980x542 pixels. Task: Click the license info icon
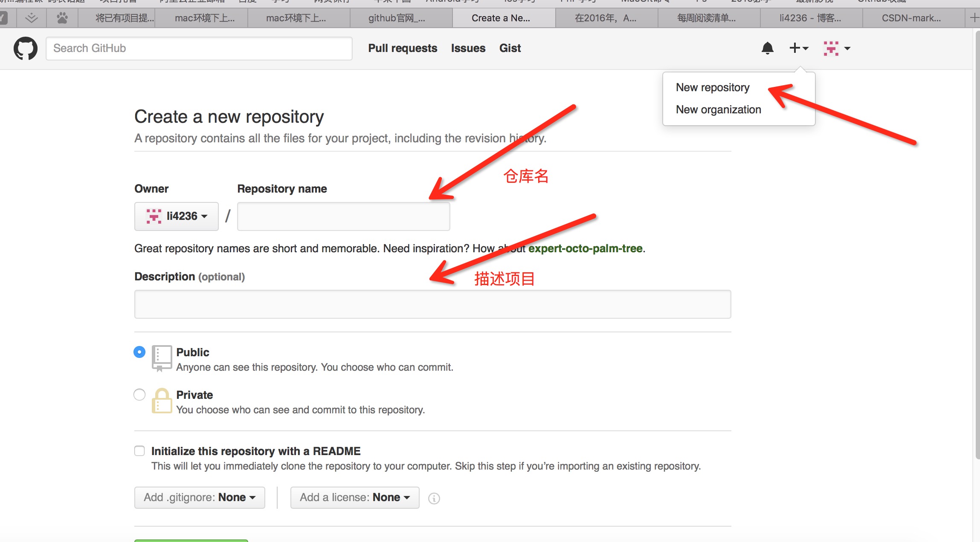(x=434, y=498)
